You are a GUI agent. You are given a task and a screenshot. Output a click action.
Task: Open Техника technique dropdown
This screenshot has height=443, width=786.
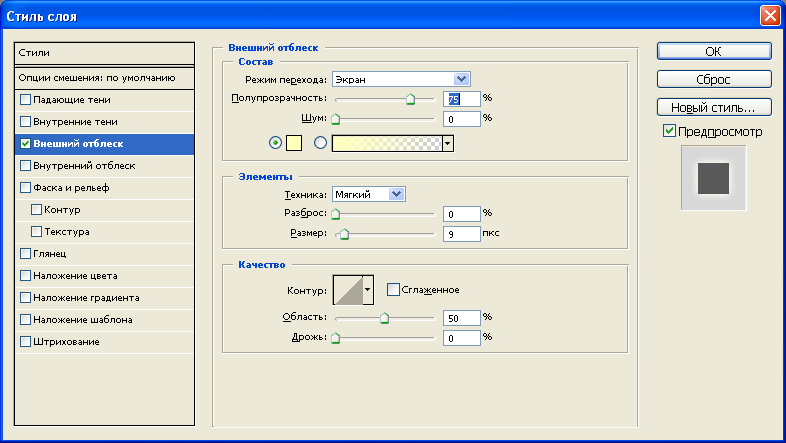pyautogui.click(x=369, y=194)
